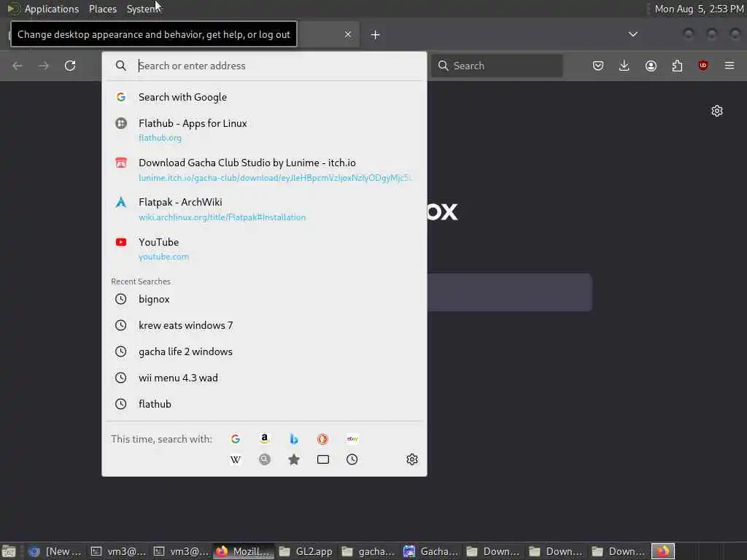
Task: Open the Downloads panel icon
Action: tap(624, 66)
